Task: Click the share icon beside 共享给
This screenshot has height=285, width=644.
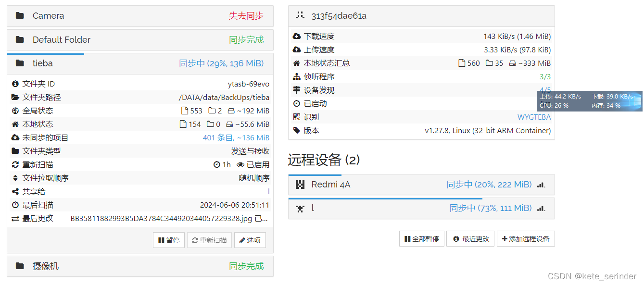Action: click(x=14, y=191)
